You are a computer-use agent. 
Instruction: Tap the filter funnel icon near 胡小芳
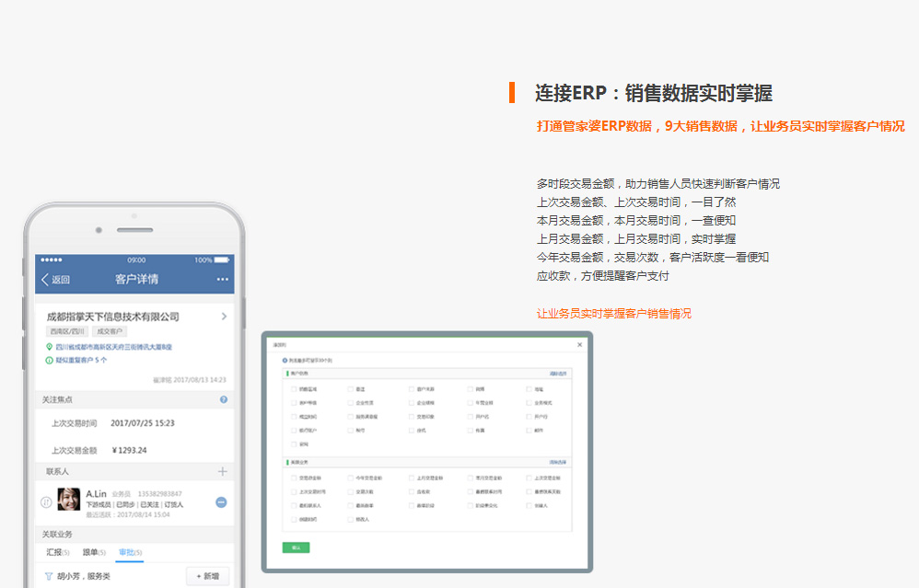[x=49, y=576]
